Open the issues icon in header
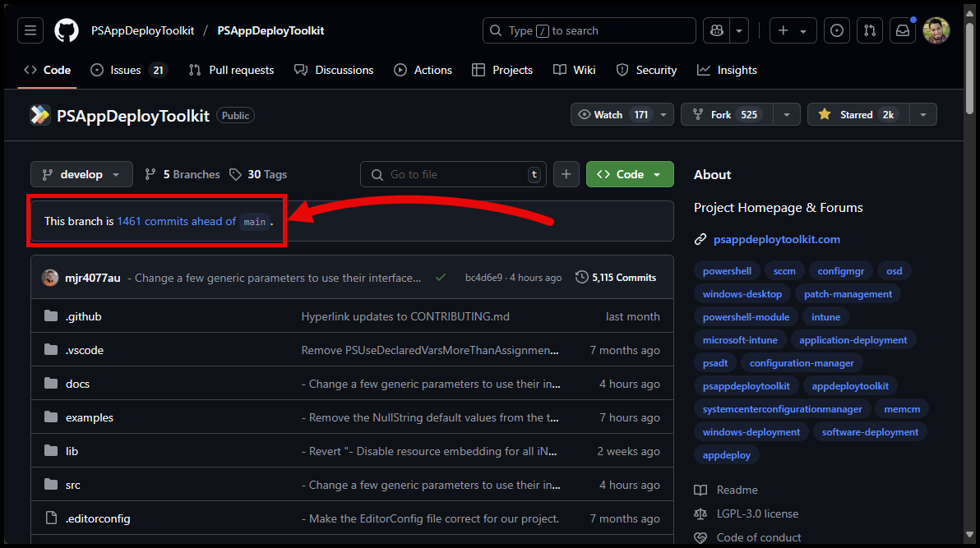The width and height of the screenshot is (980, 548). pyautogui.click(x=836, y=30)
